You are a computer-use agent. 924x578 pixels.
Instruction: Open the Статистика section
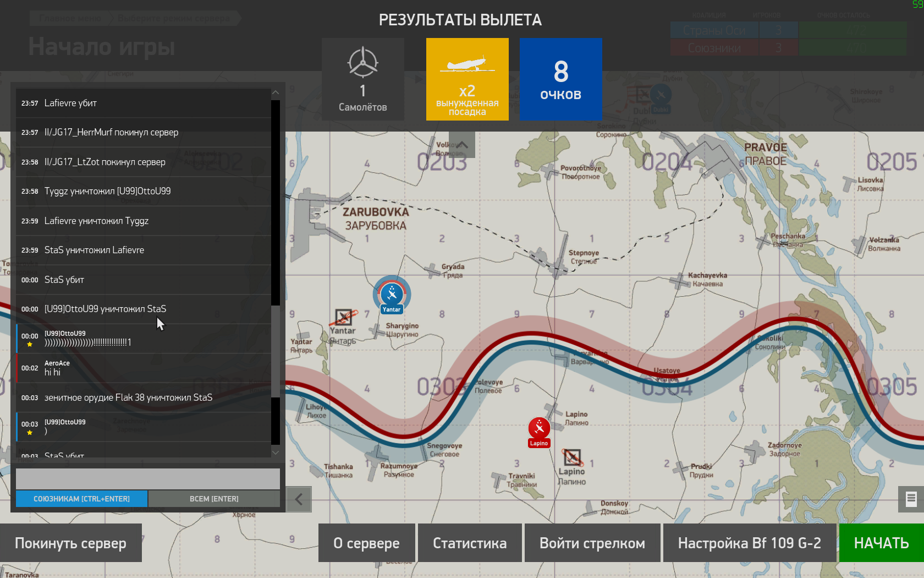[x=470, y=543]
